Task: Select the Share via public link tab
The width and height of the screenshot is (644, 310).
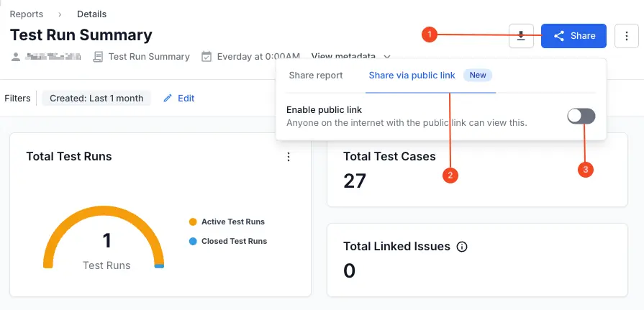Action: click(x=412, y=76)
